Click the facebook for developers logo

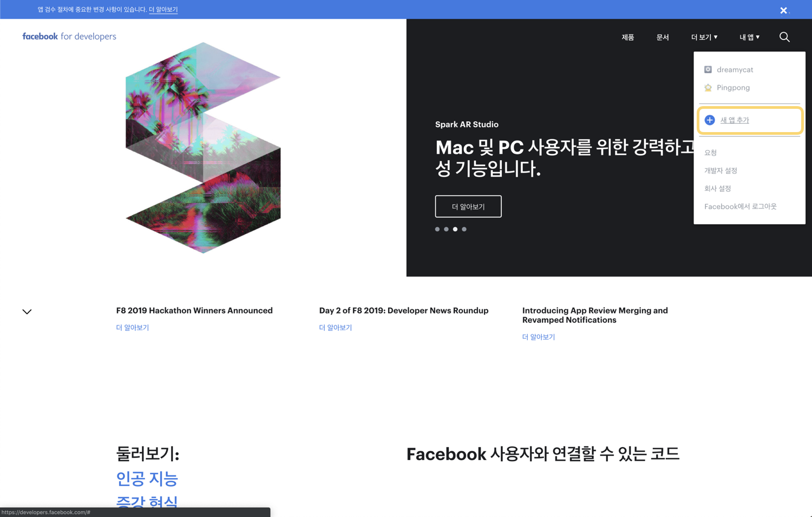point(69,36)
